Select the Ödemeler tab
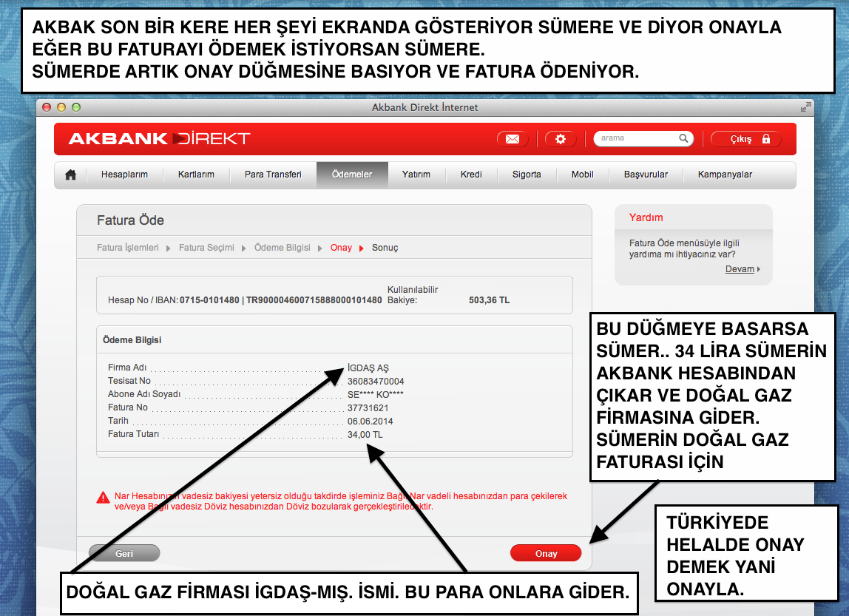The width and height of the screenshot is (849, 616). pos(352,175)
